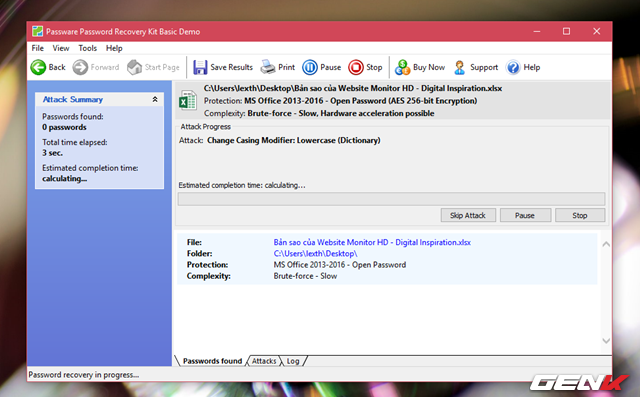Click the greyed Forward arrow icon
This screenshot has height=397, width=640.
click(80, 67)
